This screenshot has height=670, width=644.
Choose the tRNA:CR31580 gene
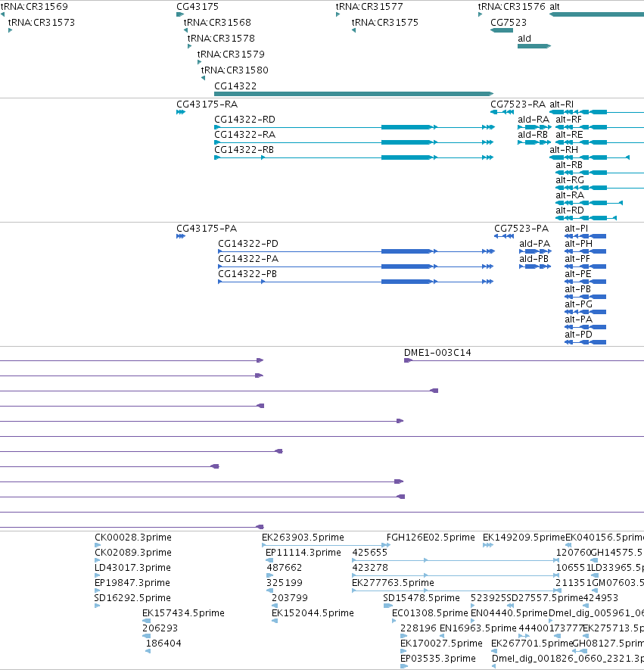235,70
